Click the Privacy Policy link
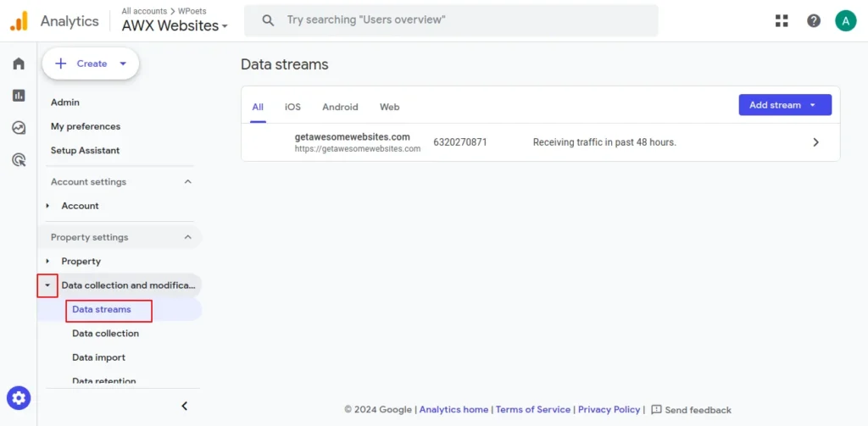Viewport: 868px width, 426px height. point(609,410)
